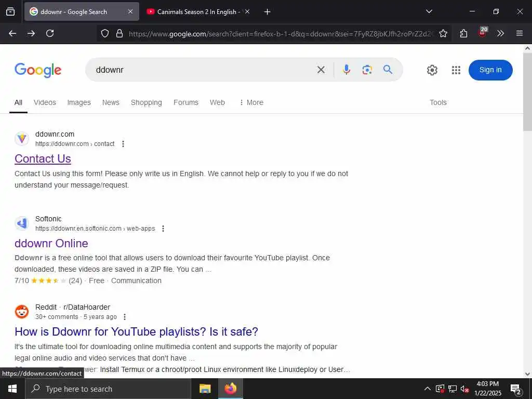Open options for Softonic result
This screenshot has height=399, width=532.
pos(163,229)
